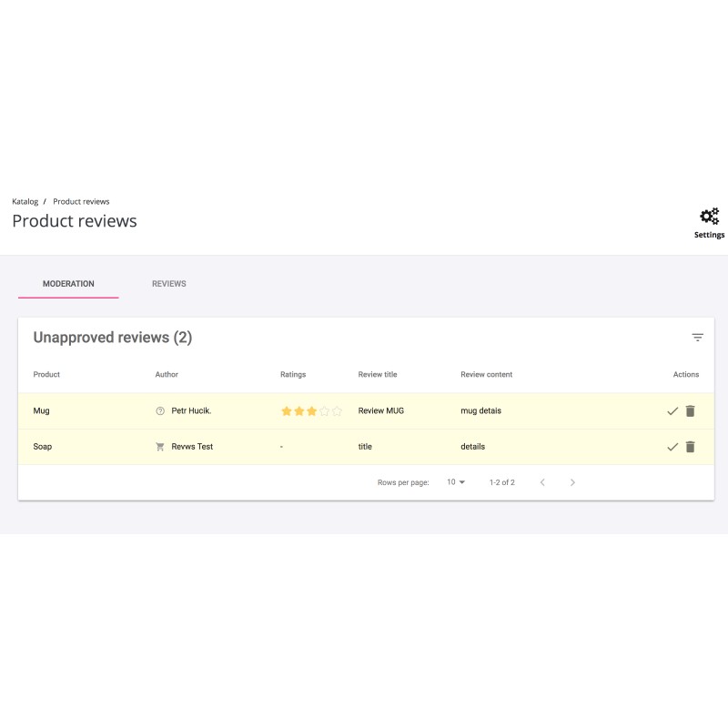
Task: Sort by the Author column header
Action: (167, 374)
